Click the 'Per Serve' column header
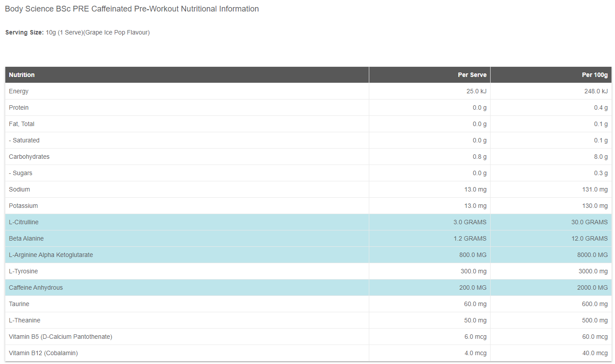This screenshot has height=364, width=615. [472, 75]
